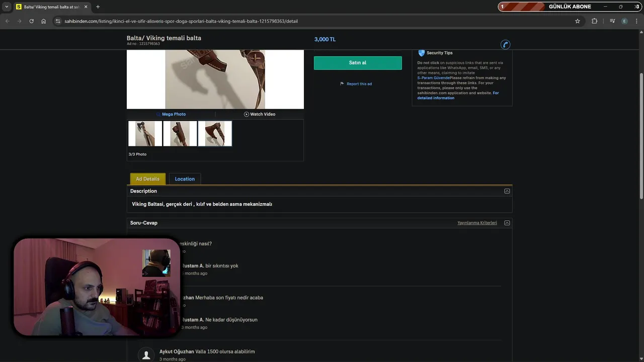644x362 pixels.
Task: Go to browser home page icon
Action: pos(44,21)
